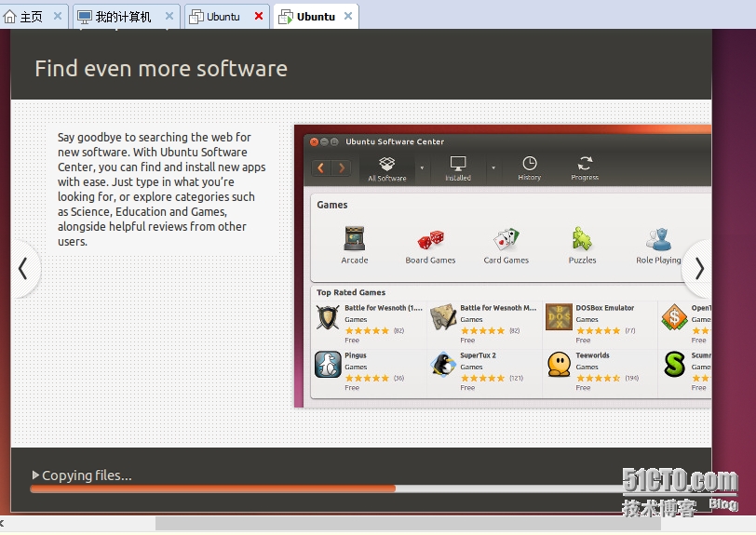Viewport: 756px width, 535px height.
Task: Open the Board Games category
Action: pyautogui.click(x=430, y=247)
